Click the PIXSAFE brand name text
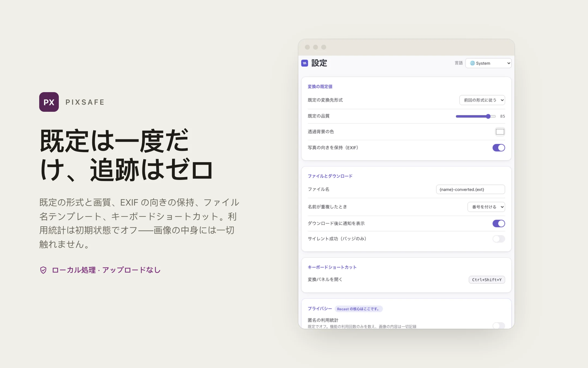This screenshot has width=588, height=368. [85, 102]
